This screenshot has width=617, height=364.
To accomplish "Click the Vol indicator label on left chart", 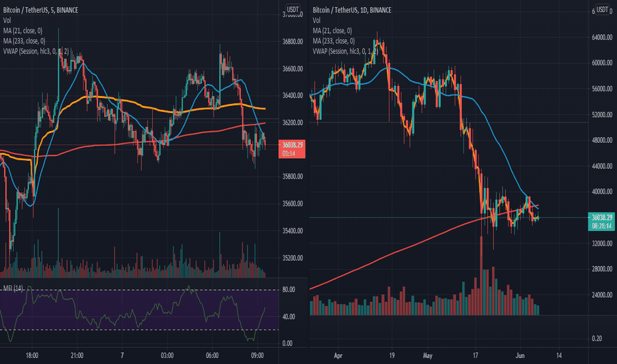I will coord(7,21).
